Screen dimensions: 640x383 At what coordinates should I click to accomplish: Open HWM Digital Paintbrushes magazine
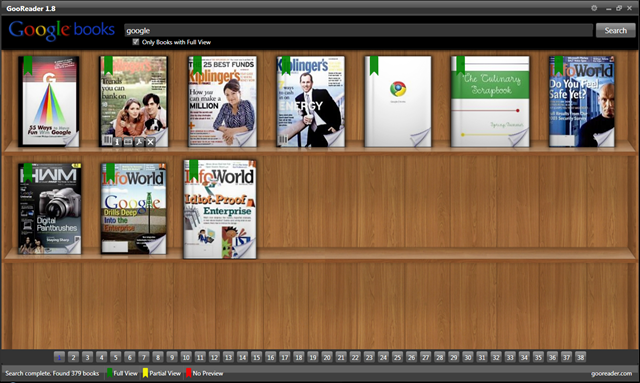tap(50, 209)
